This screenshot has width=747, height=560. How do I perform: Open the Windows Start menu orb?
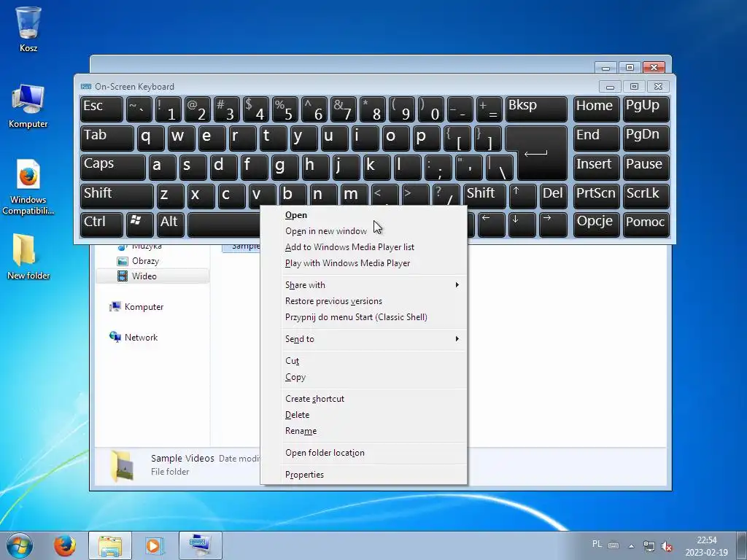[20, 545]
